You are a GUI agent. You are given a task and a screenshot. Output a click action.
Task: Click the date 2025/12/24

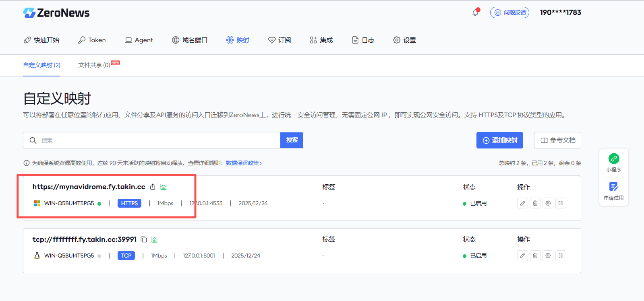246,256
